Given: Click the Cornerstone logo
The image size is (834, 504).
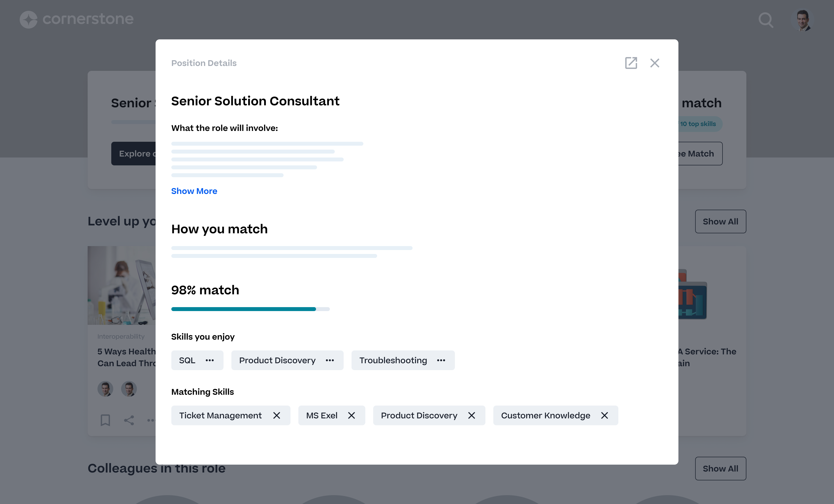Looking at the screenshot, I should tap(77, 19).
